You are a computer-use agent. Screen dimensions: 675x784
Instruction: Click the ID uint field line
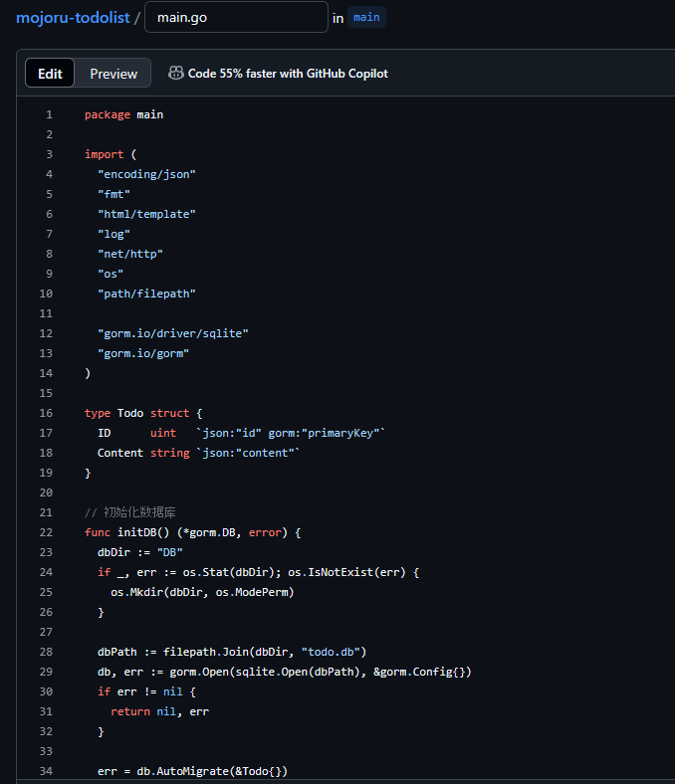tap(241, 433)
